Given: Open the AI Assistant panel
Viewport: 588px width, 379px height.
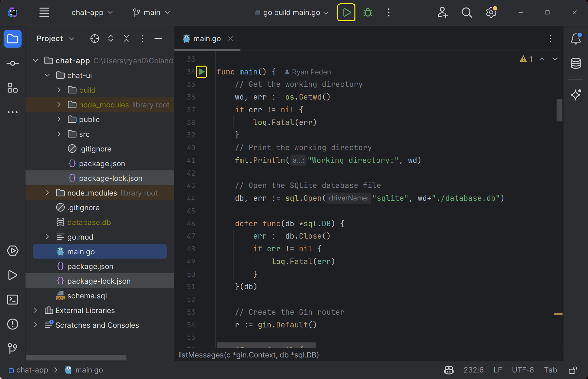Looking at the screenshot, I should point(576,95).
